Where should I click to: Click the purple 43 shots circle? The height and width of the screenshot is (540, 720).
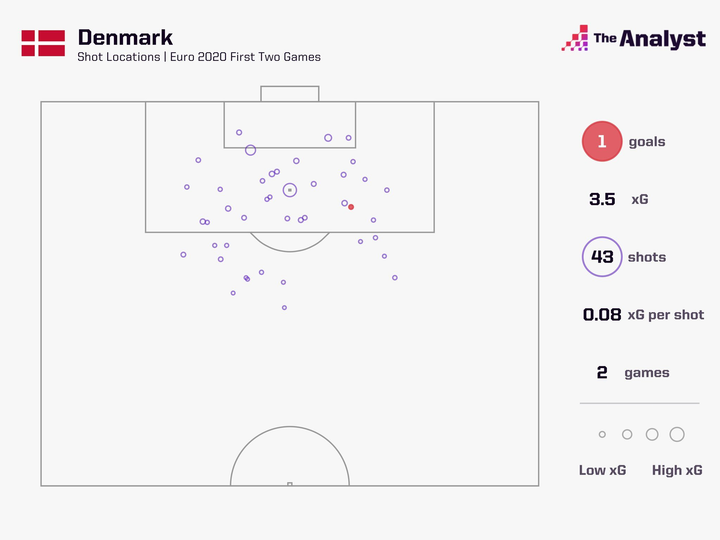(x=602, y=257)
